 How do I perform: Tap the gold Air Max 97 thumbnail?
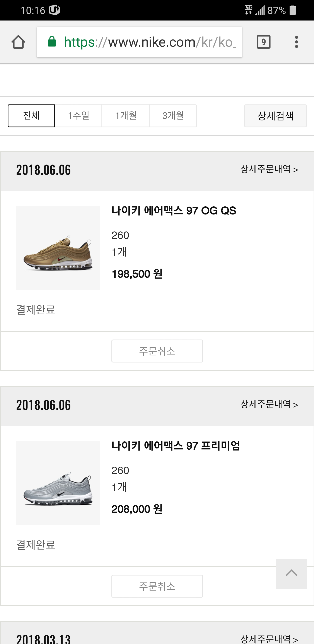[x=58, y=248]
